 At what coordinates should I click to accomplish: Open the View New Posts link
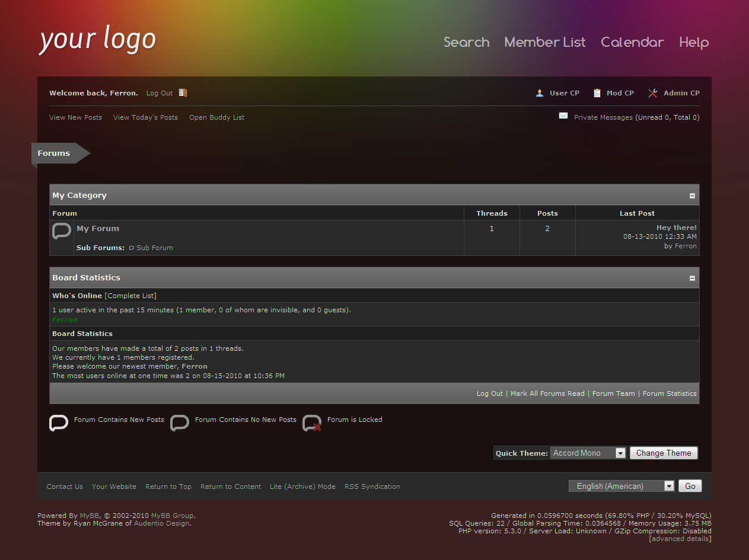(75, 117)
